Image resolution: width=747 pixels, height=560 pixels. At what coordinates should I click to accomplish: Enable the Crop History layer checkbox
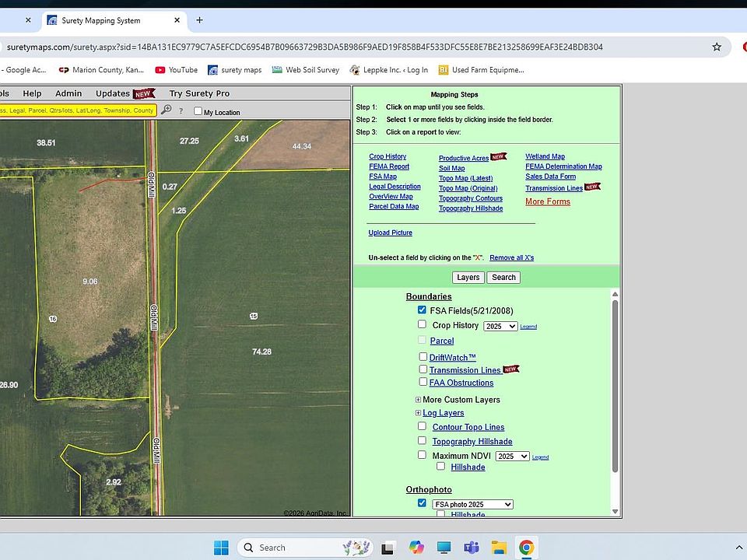pyautogui.click(x=422, y=324)
